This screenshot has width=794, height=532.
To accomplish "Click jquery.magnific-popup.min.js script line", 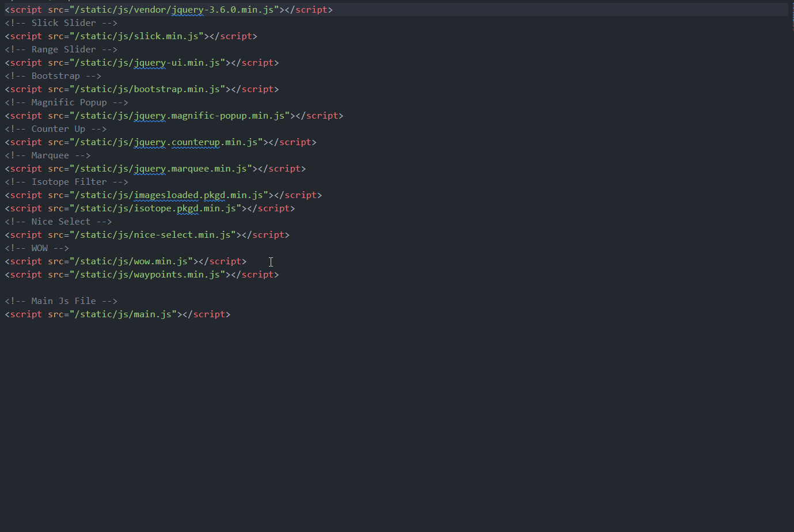I will [174, 116].
